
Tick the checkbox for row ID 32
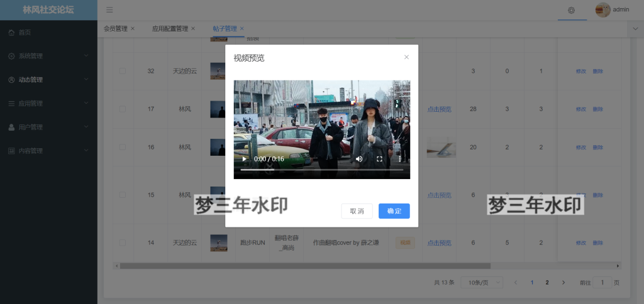point(123,71)
